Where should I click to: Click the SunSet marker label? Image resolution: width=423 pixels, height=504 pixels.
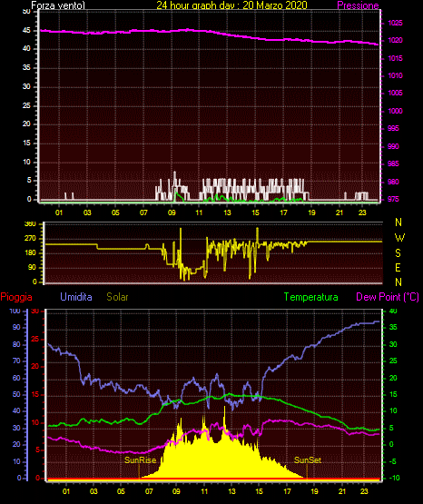[x=308, y=460]
